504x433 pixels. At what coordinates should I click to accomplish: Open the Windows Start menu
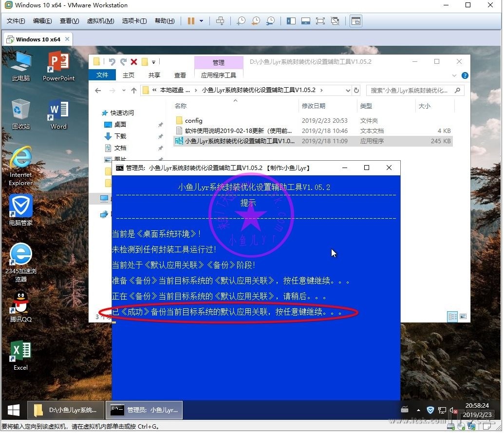tap(14, 410)
